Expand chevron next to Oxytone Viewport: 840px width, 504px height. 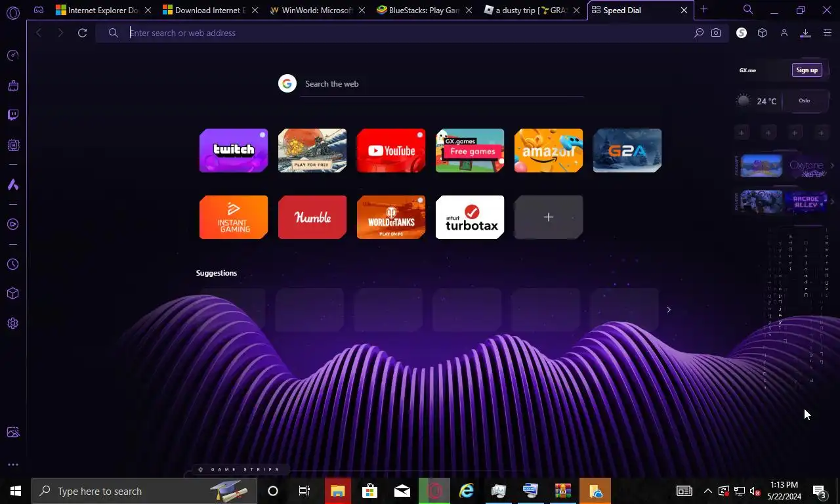pos(832,166)
